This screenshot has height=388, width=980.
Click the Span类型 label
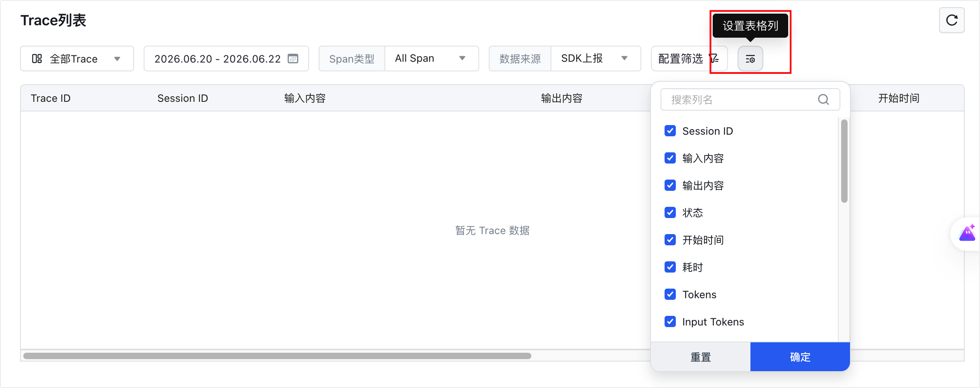pyautogui.click(x=352, y=59)
